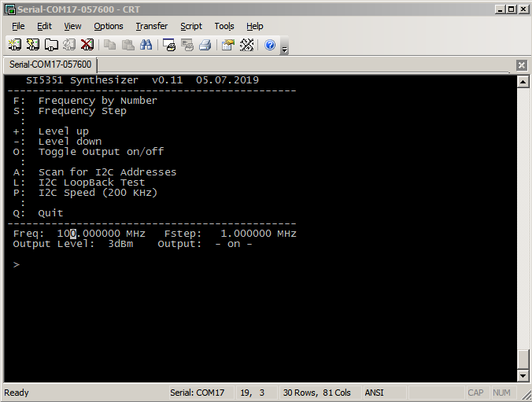532x402 pixels.
Task: Select the Serial-COM17-057600 session tab
Action: (x=50, y=65)
